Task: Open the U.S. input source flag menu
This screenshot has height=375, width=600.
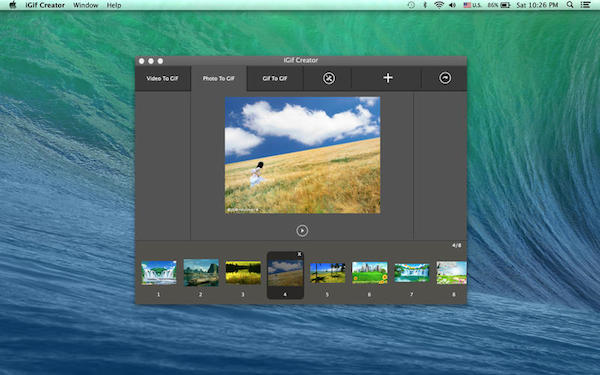Action: coord(472,5)
